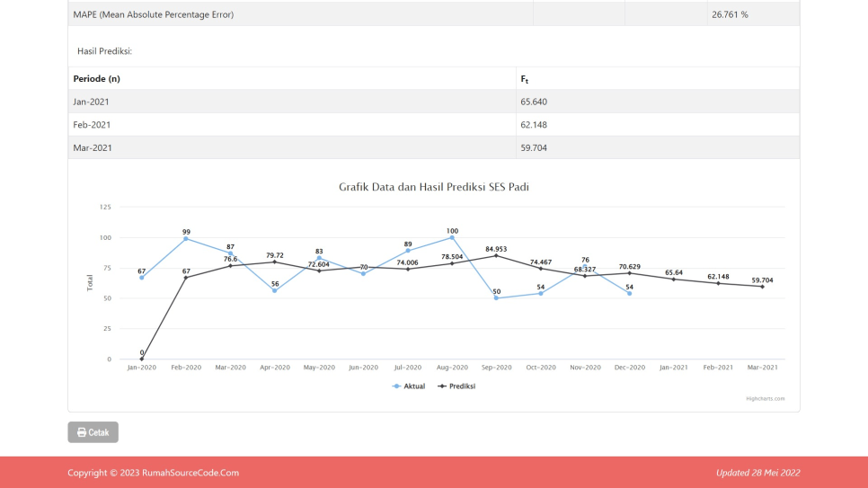868x488 pixels.
Task: Click the Prediksi point with value 0
Action: [x=142, y=359]
